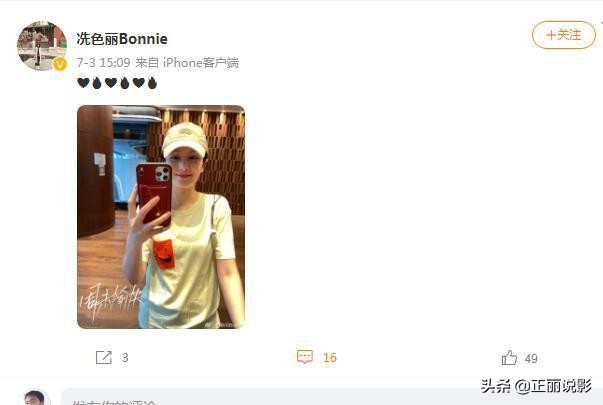Click the first black heart emoji
603x405 pixels.
83,83
